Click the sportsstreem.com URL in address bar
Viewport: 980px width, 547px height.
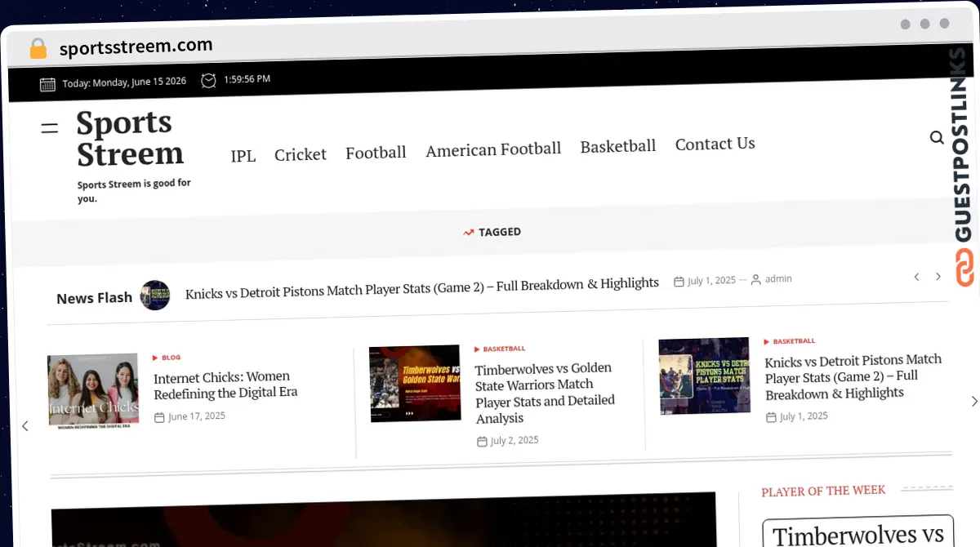[136, 47]
